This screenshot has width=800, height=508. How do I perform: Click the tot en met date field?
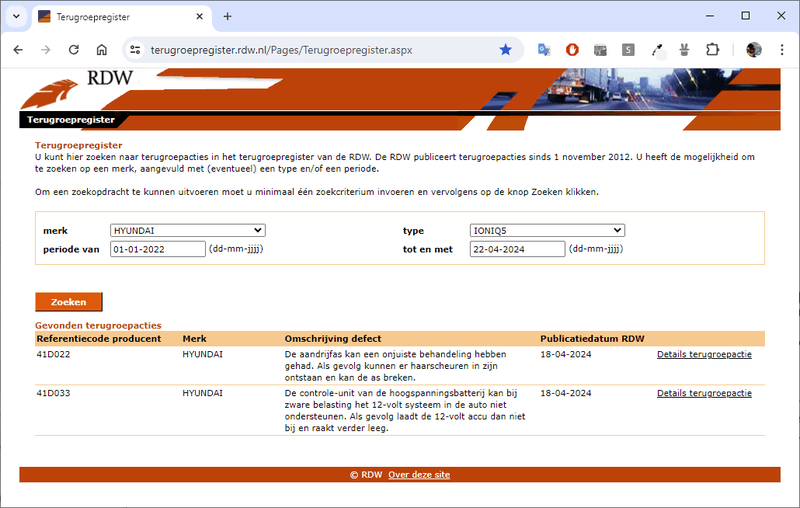(x=517, y=249)
